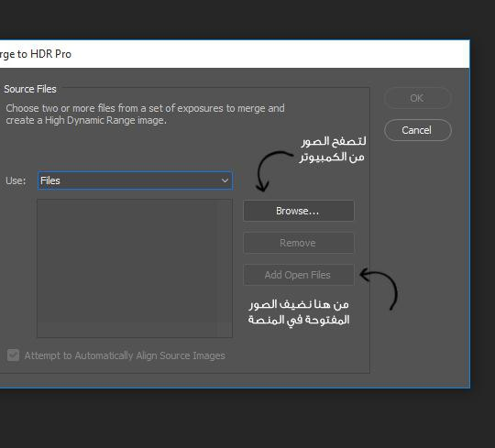
Task: Click the curved arrow pointing to Browse
Action: click(271, 171)
